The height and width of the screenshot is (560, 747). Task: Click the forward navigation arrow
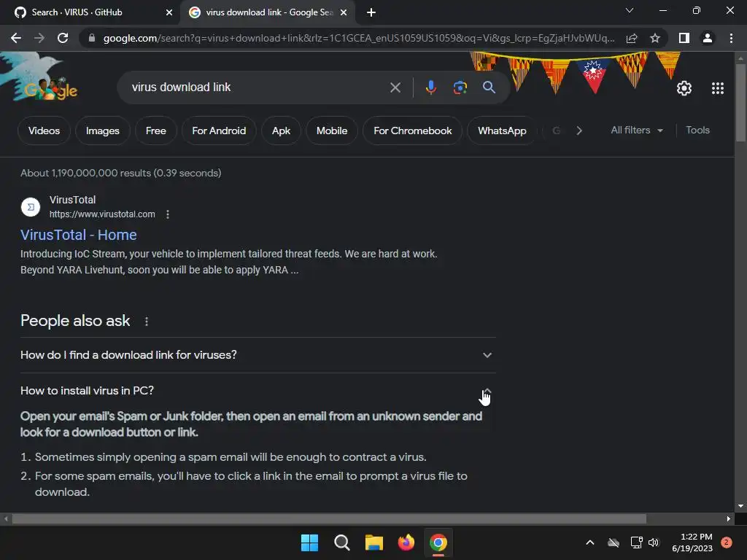point(39,38)
